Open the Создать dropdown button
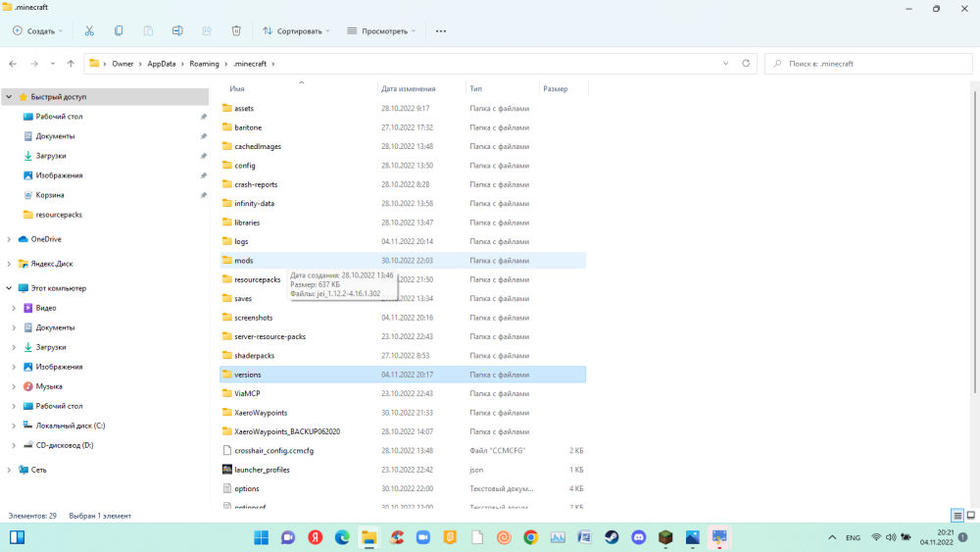The height and width of the screenshot is (552, 980). (38, 30)
